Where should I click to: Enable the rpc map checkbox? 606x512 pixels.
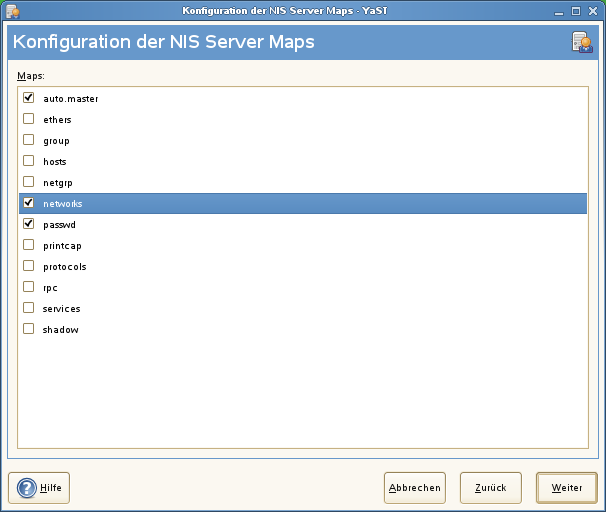[29, 287]
